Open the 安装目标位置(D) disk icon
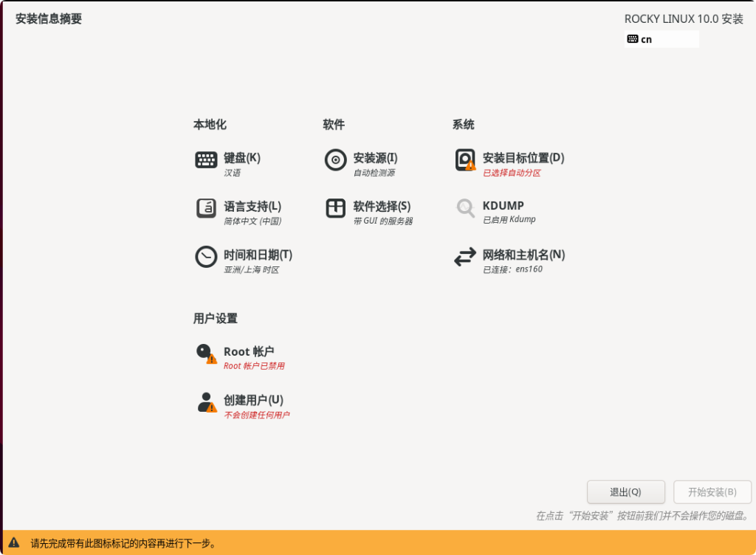The width and height of the screenshot is (756, 555). point(464,159)
